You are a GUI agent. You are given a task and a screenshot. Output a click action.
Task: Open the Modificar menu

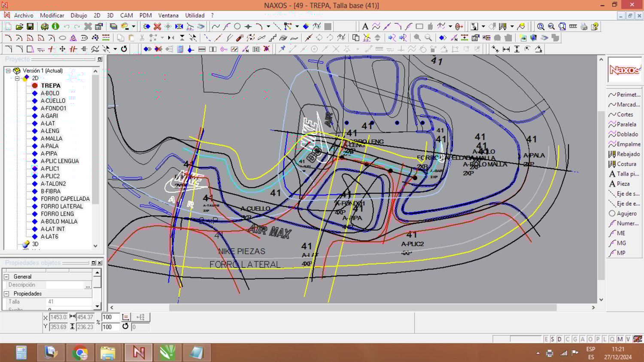click(x=52, y=15)
